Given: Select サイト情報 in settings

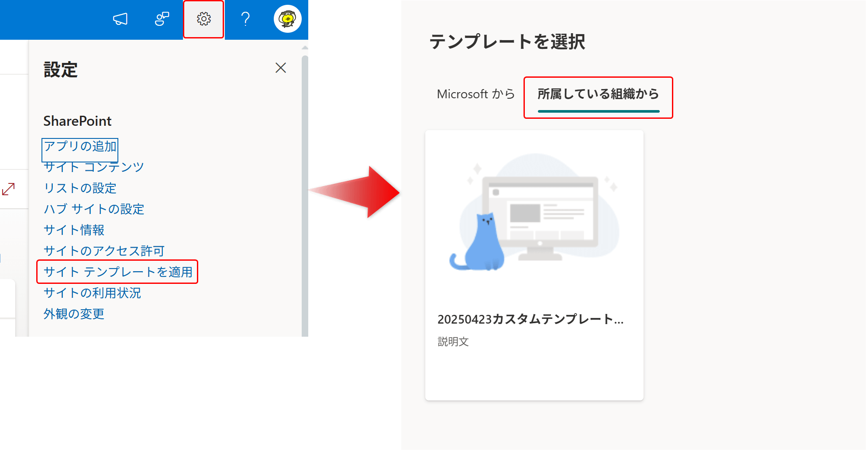Looking at the screenshot, I should coord(74,230).
